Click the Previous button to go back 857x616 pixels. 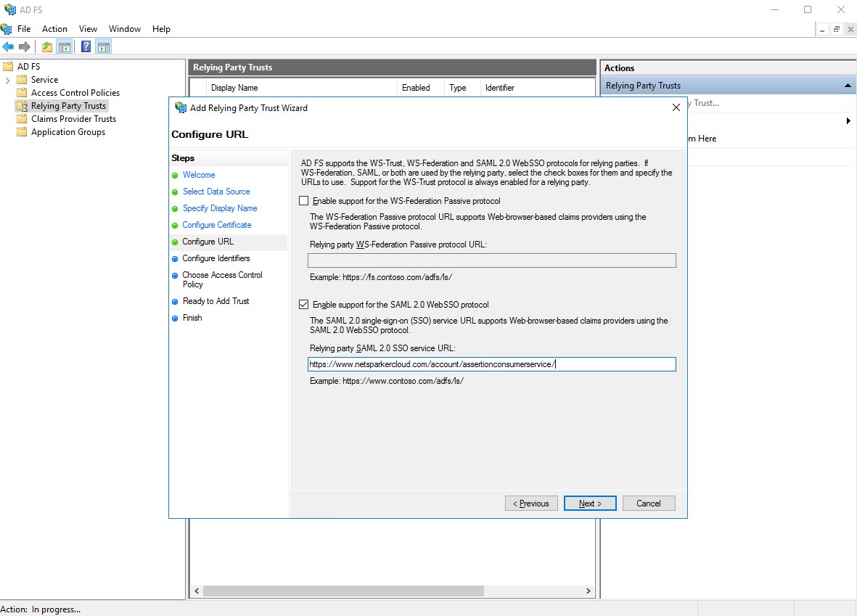click(531, 503)
